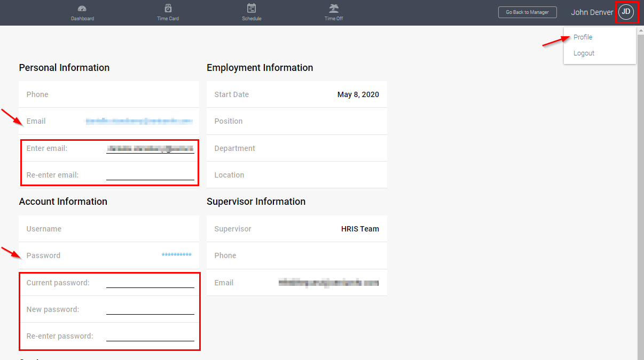The width and height of the screenshot is (644, 360).
Task: Select the Current password input field
Action: [150, 283]
